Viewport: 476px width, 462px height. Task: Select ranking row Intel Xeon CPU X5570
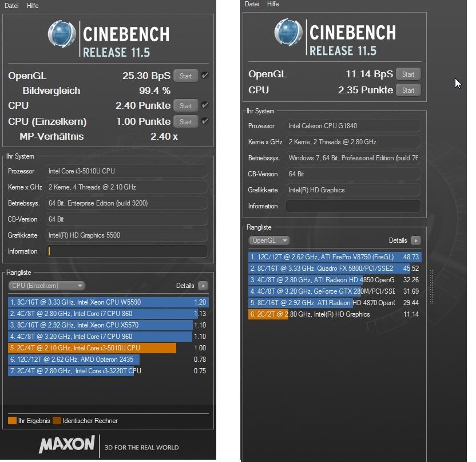point(108,325)
